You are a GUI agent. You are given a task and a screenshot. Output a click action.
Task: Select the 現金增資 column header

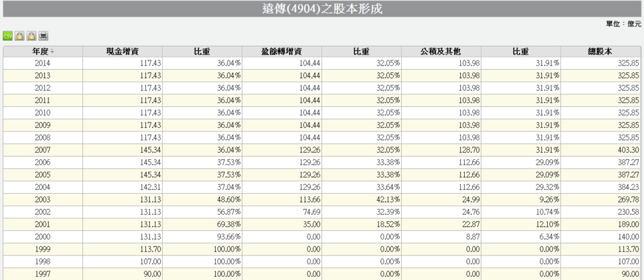pos(123,52)
